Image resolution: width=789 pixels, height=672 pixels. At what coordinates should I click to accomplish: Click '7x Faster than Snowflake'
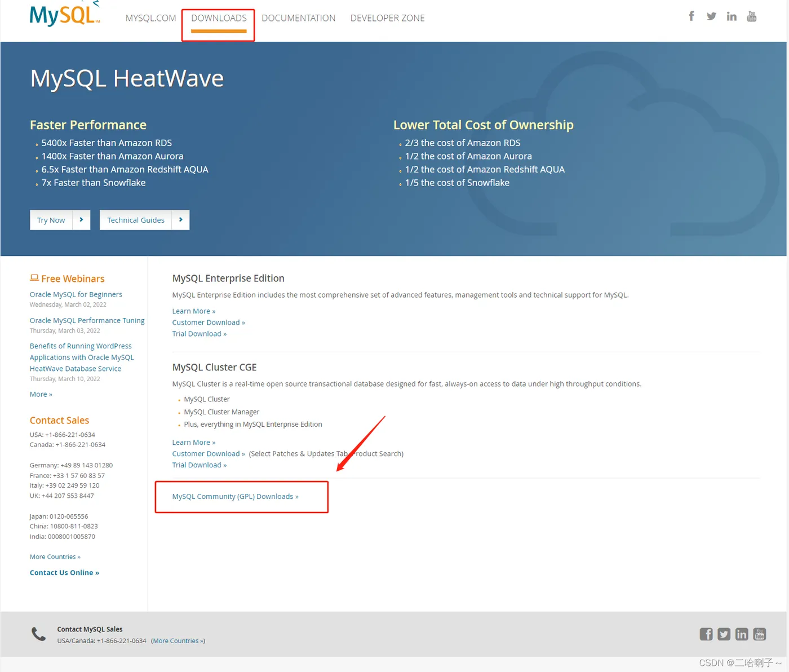[x=94, y=183]
